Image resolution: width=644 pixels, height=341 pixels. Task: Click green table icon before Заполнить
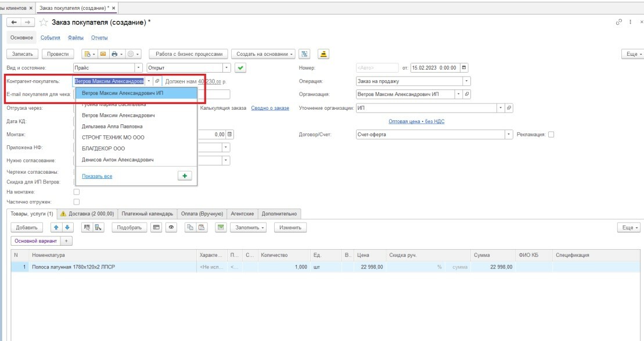221,227
